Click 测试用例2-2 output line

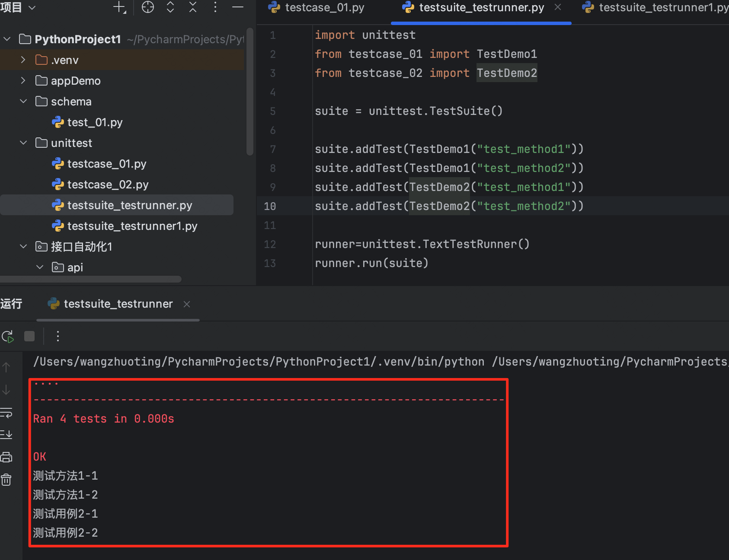66,533
